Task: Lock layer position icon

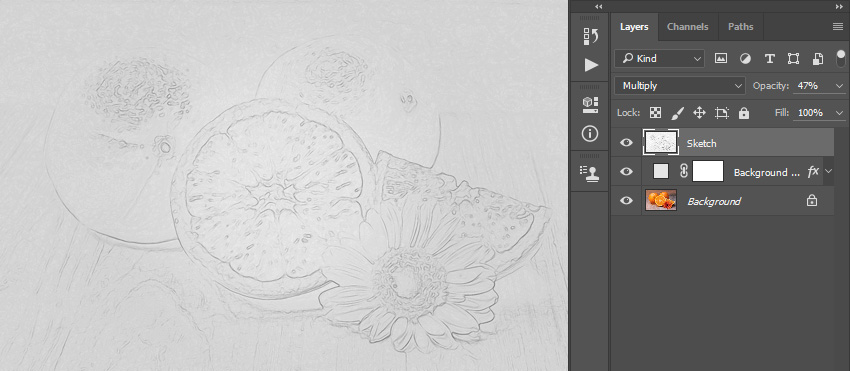Action: coord(699,113)
